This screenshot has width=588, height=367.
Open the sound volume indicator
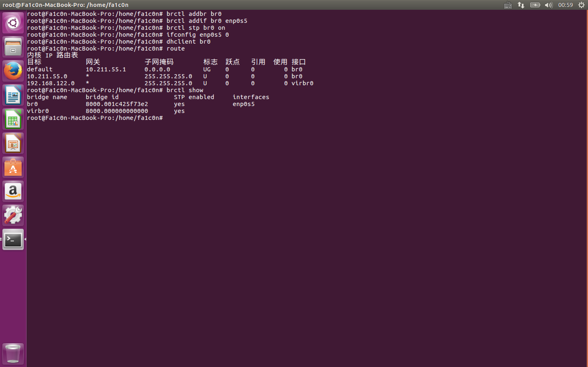(549, 5)
